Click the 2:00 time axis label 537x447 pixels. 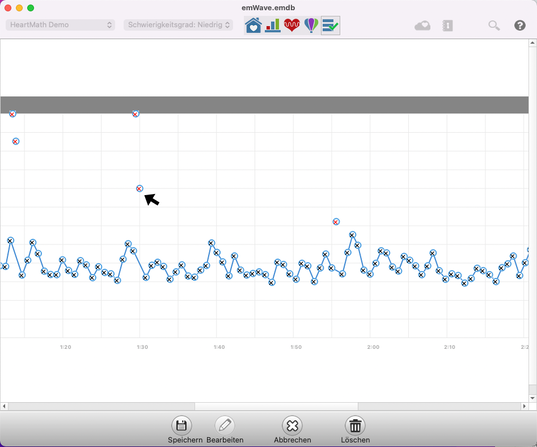coord(373,347)
